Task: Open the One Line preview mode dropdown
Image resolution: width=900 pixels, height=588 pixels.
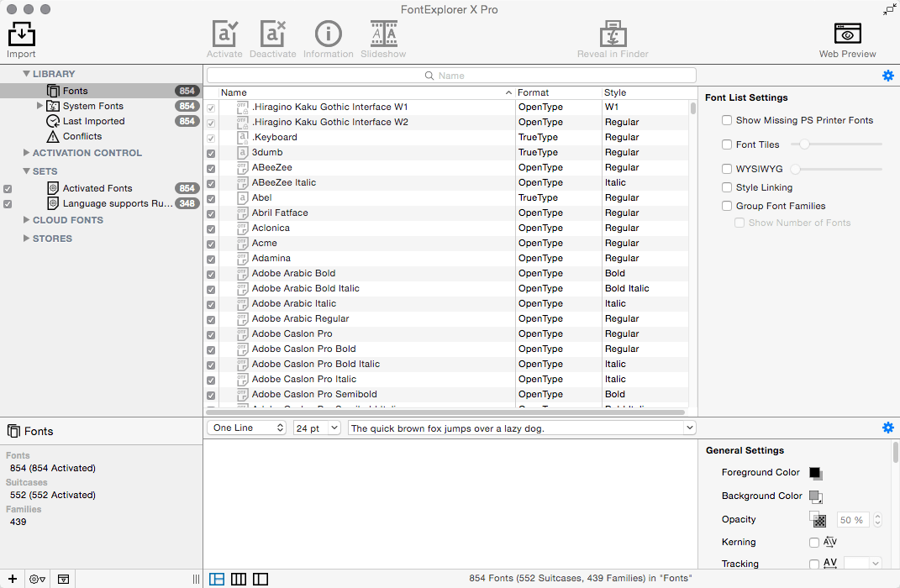Action: (247, 428)
